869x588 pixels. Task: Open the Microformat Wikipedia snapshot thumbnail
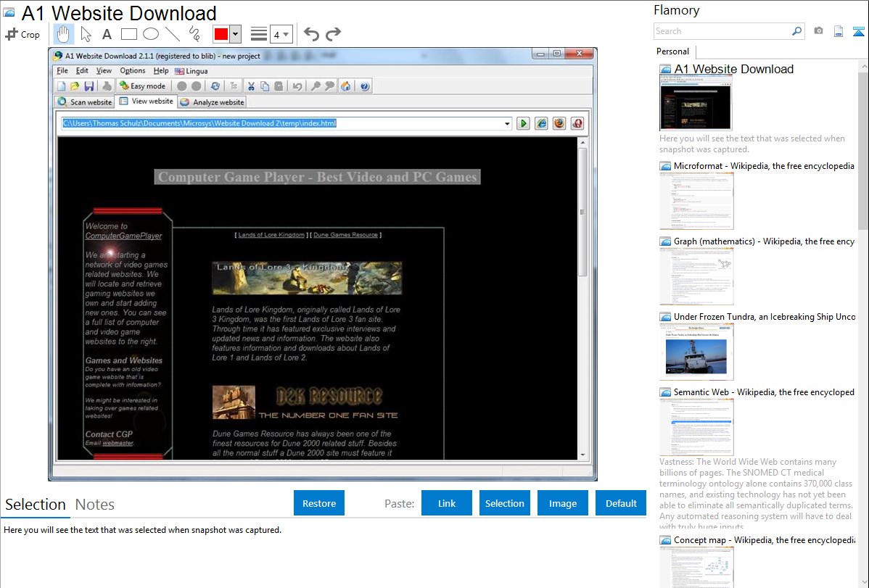point(696,201)
